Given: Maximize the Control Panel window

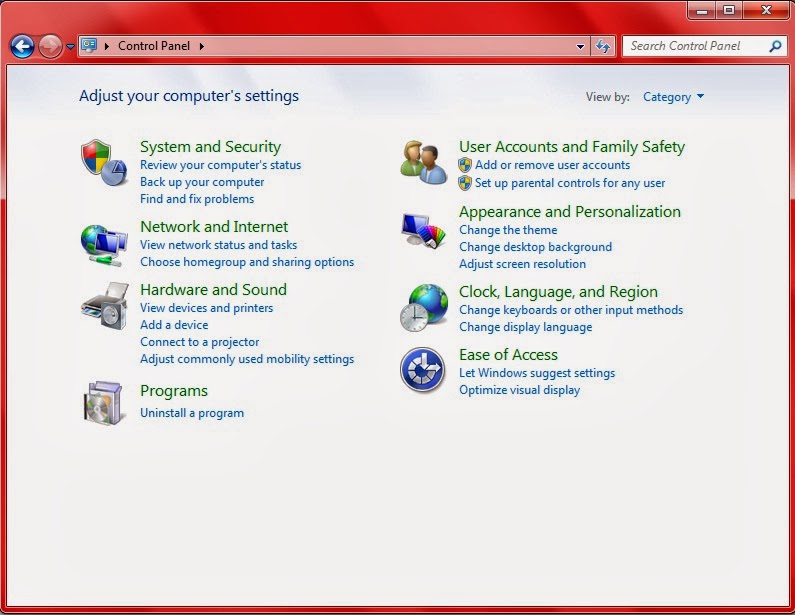Looking at the screenshot, I should coord(729,11).
